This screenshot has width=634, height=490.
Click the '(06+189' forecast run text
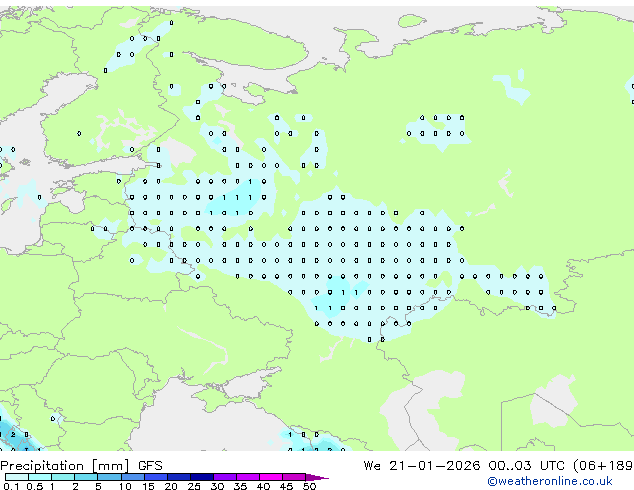point(603,466)
